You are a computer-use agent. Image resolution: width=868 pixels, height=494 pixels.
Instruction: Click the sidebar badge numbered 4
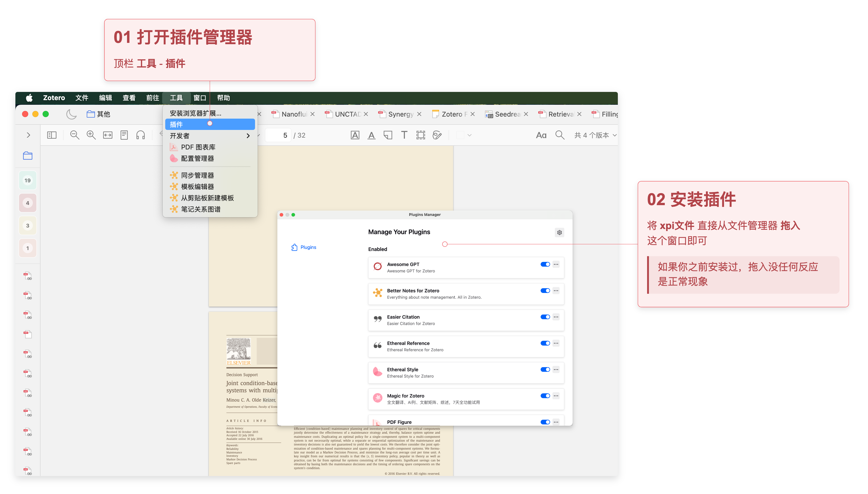coord(28,203)
